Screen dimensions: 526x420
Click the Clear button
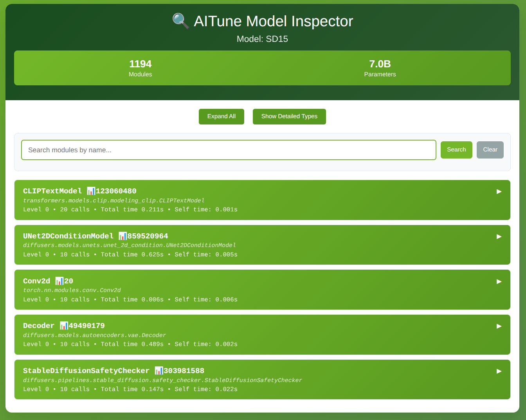[490, 150]
